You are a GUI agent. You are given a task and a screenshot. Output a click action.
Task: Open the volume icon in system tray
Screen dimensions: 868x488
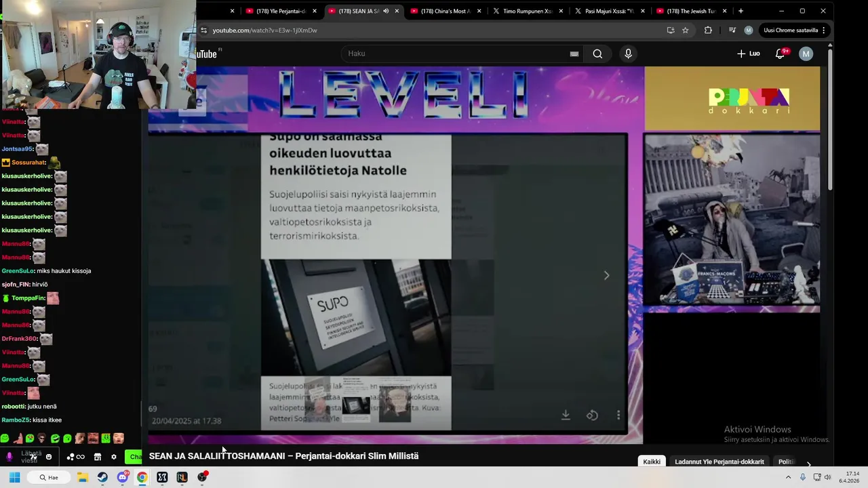click(827, 477)
